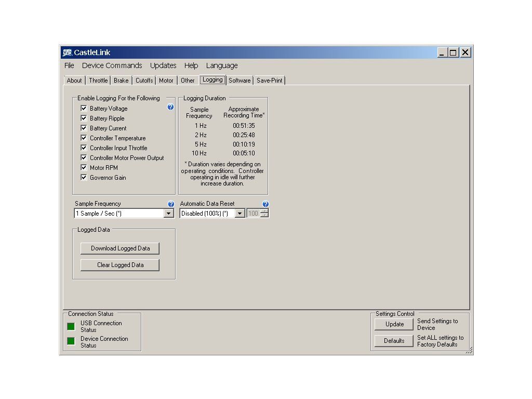
Task: Uncheck the Battery Voltage checkbox
Action: (x=84, y=109)
